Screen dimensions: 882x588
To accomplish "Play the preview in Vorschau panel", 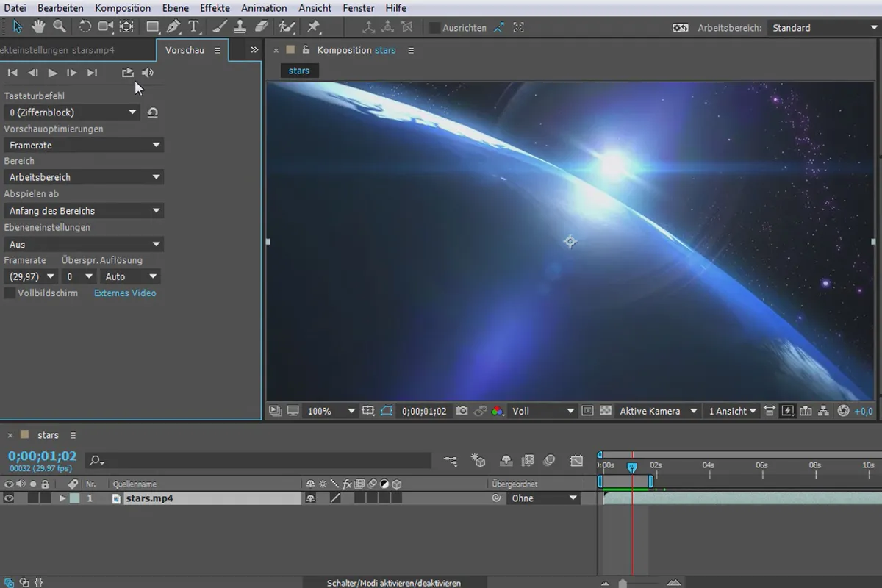I will click(x=52, y=72).
